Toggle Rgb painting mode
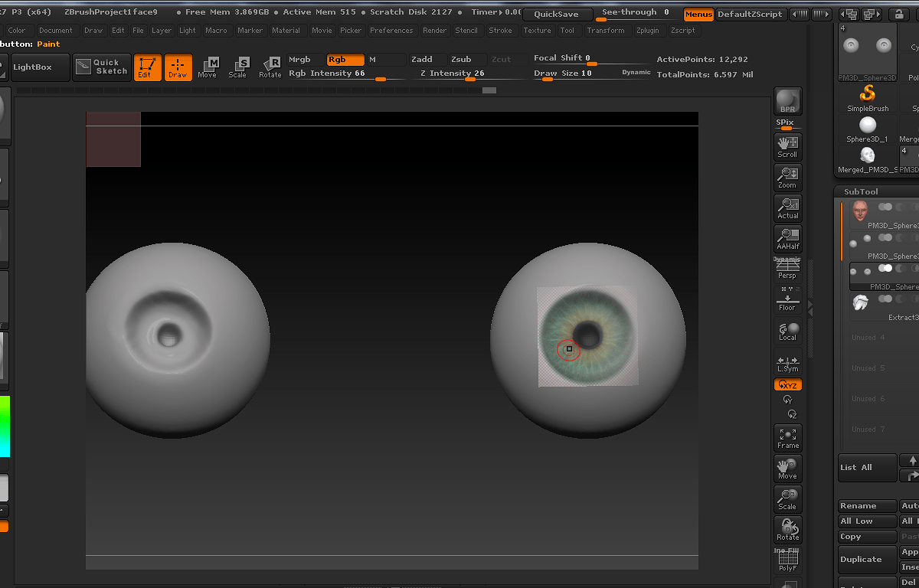 point(345,60)
